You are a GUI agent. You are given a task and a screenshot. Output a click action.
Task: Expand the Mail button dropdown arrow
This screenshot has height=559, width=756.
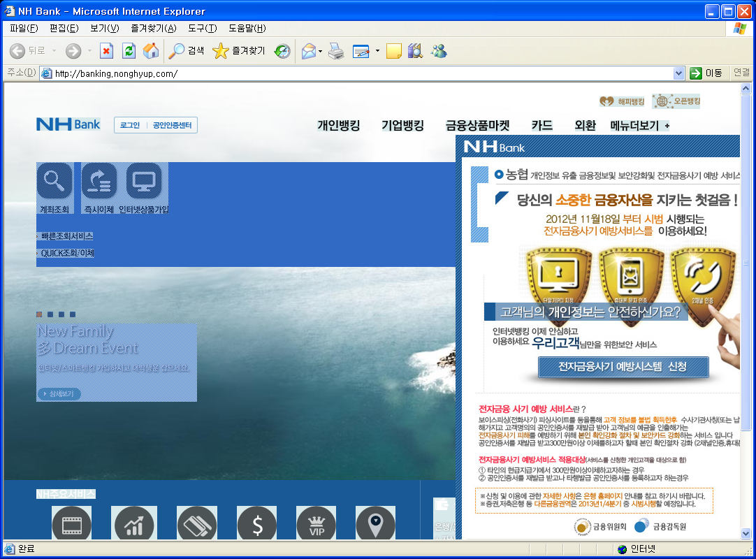320,50
